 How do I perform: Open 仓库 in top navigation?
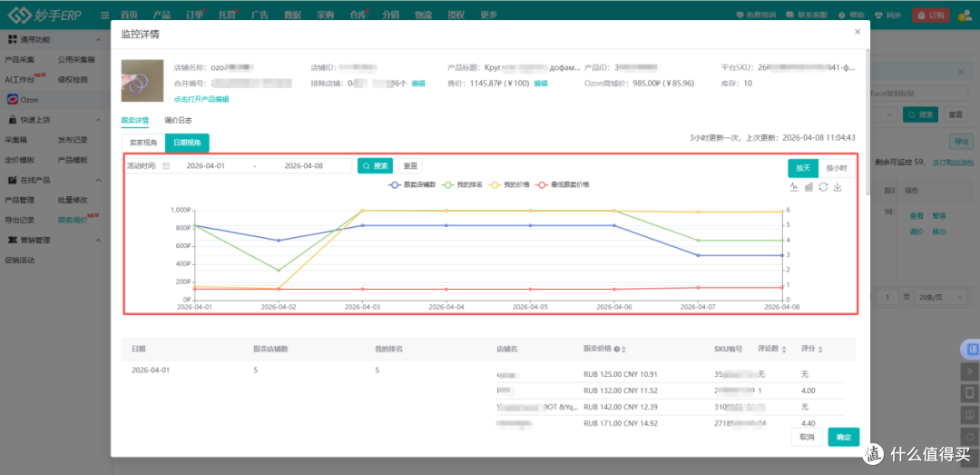(x=358, y=15)
